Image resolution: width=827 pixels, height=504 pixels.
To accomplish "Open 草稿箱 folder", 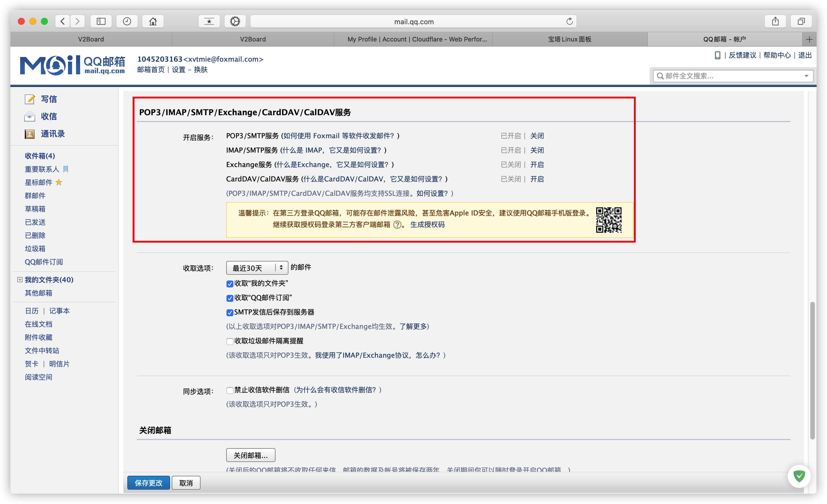I will click(x=35, y=209).
